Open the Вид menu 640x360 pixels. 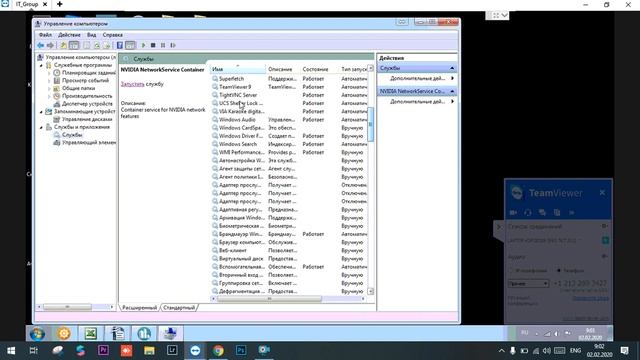point(91,35)
